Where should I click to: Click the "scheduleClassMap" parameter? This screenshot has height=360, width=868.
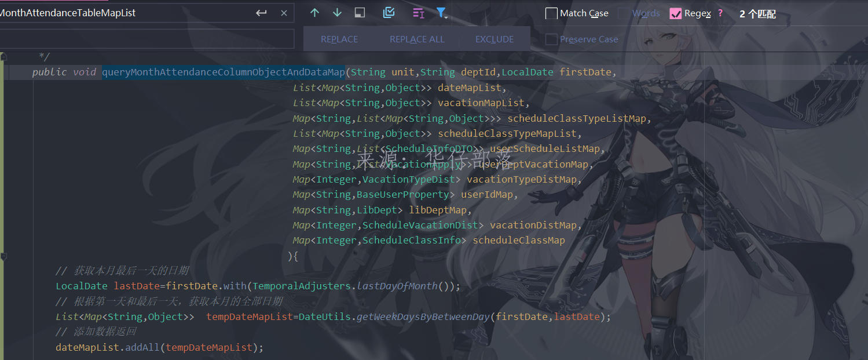click(x=519, y=240)
